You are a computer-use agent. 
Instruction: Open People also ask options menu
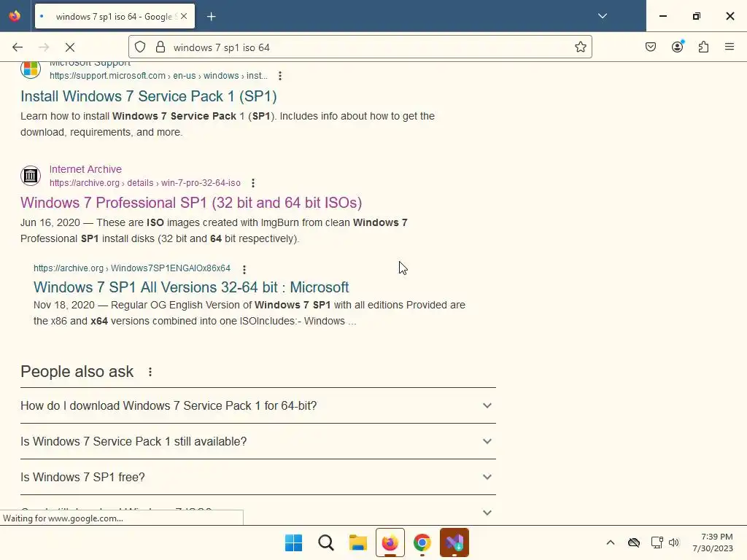pos(150,372)
